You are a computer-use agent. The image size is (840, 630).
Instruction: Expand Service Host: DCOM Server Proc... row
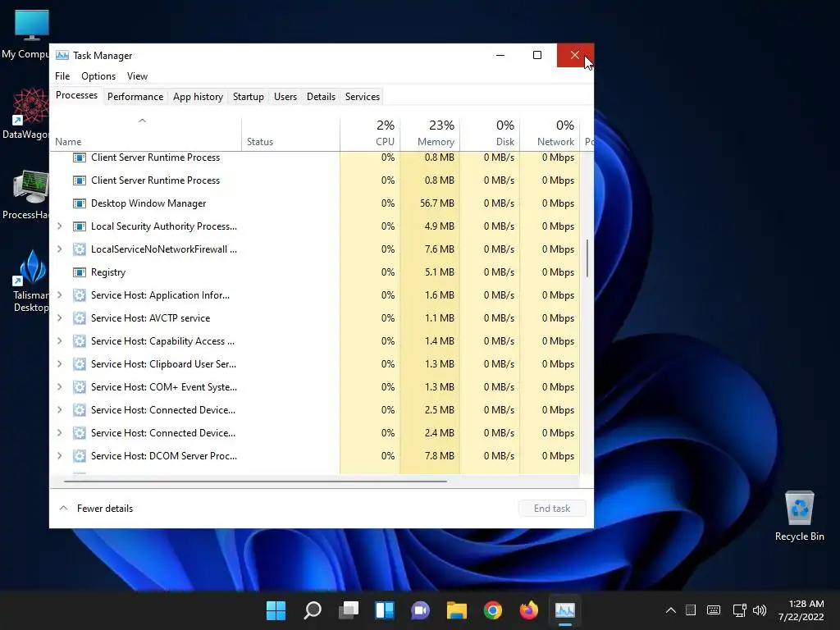tap(59, 456)
